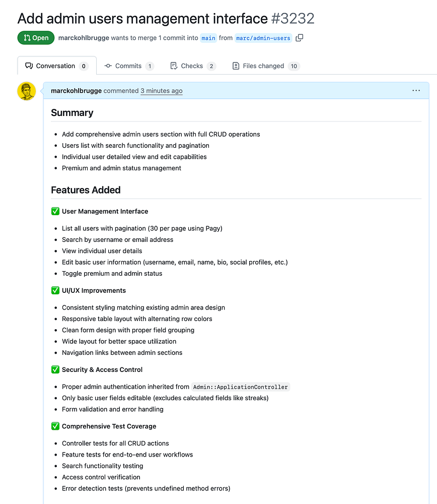Viewport: 437px width, 504px height.
Task: Click the green Open status badge
Action: tap(36, 38)
